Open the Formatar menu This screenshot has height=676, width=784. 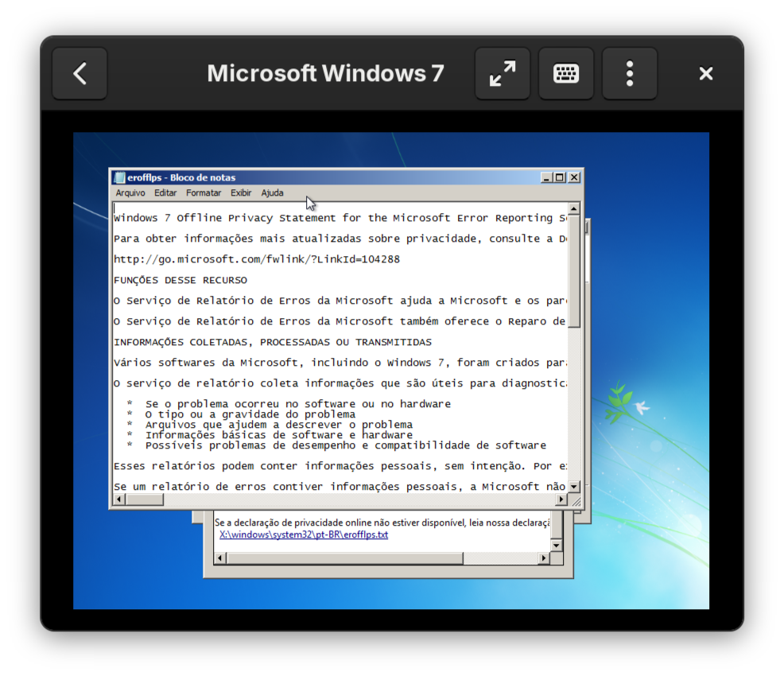[x=204, y=193]
